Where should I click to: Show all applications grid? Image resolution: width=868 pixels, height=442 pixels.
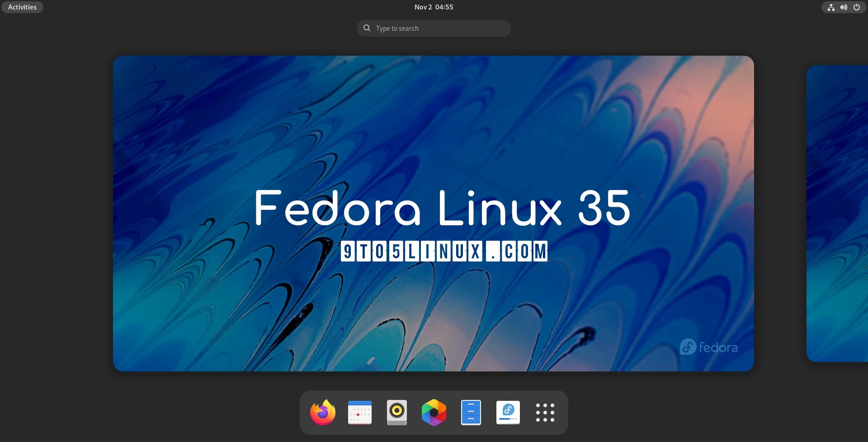tap(545, 413)
